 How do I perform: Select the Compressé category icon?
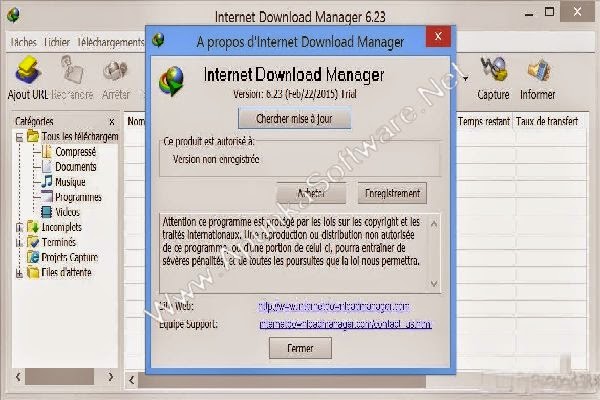(x=47, y=152)
